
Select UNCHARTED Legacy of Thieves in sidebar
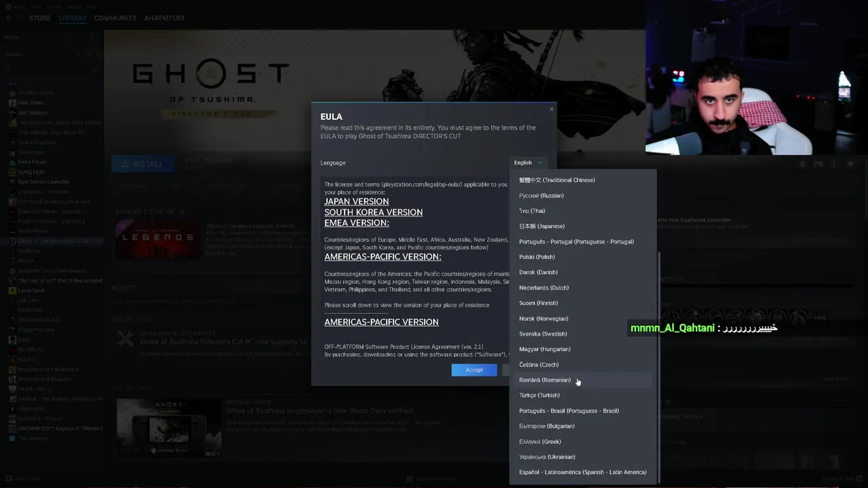(x=60, y=428)
